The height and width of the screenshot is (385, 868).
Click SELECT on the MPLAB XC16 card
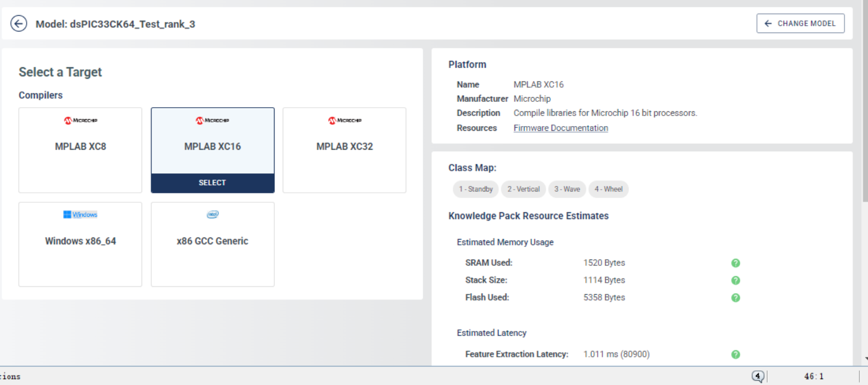tap(212, 183)
